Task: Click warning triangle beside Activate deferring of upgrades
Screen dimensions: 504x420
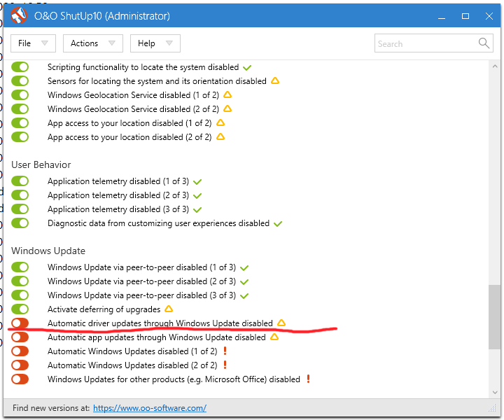Action: [169, 309]
